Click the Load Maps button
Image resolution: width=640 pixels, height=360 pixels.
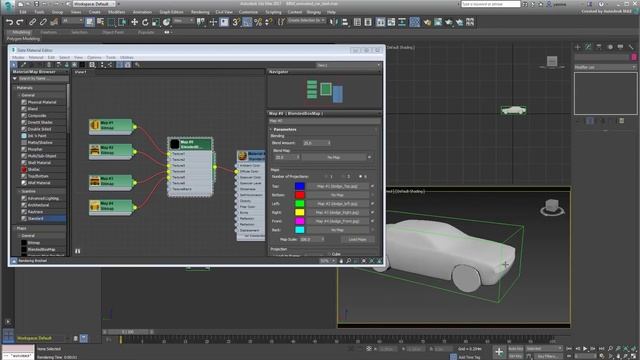tap(358, 240)
